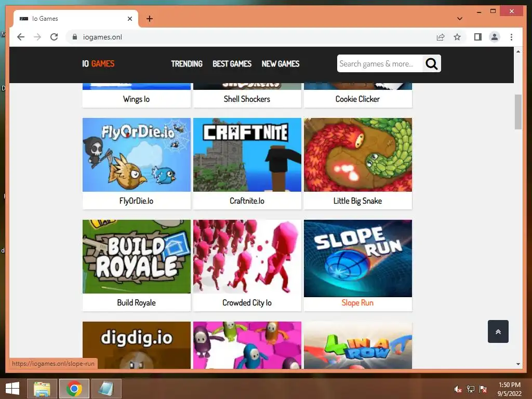Viewport: 532px width, 399px height.
Task: Click the network tray icon
Action: [x=471, y=389]
